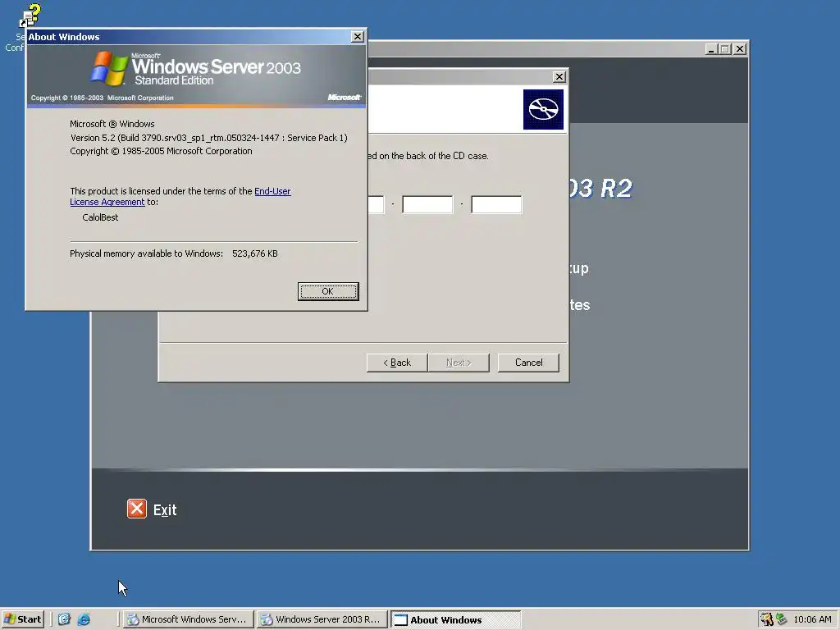
Task: Launch Internet Explorer from quick launch
Action: [x=84, y=619]
